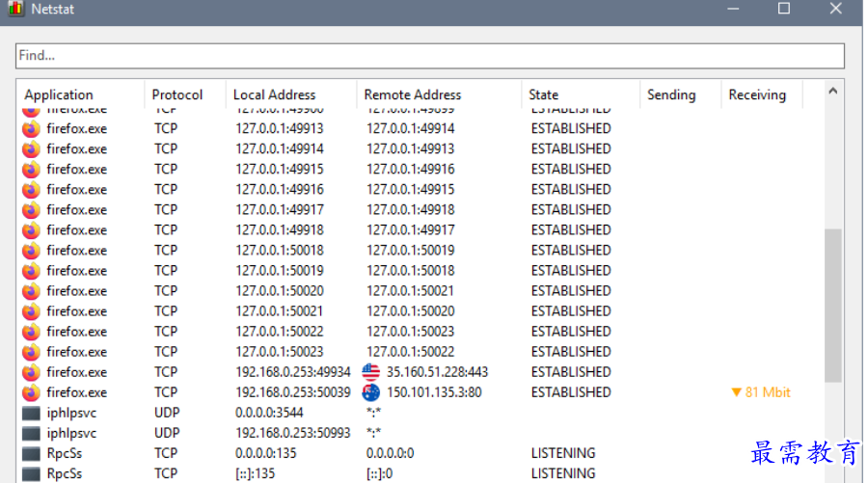Click Firefox icon for local port 50021 row

(x=31, y=311)
